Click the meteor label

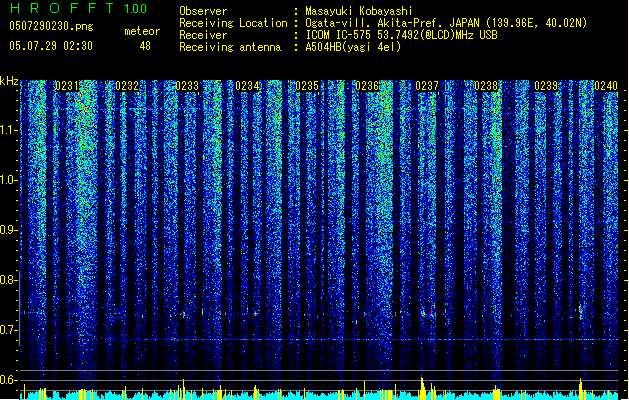(x=142, y=31)
